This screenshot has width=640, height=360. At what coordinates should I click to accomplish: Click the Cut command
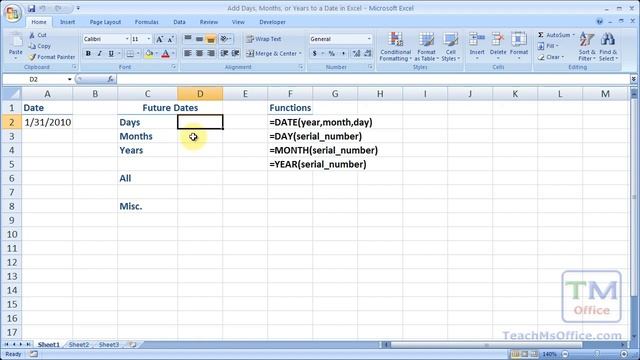click(x=38, y=36)
